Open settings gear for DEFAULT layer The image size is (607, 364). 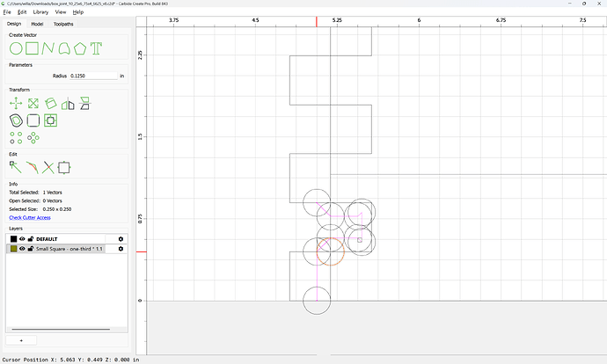pyautogui.click(x=121, y=239)
